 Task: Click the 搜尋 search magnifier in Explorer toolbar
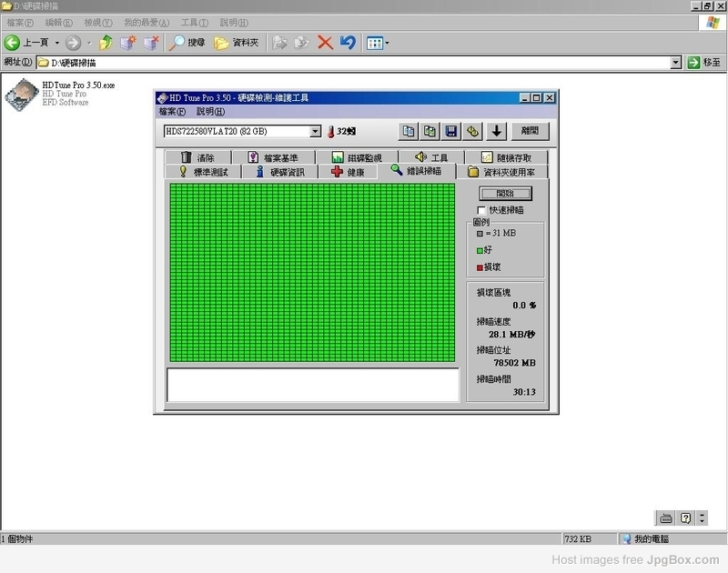click(178, 43)
